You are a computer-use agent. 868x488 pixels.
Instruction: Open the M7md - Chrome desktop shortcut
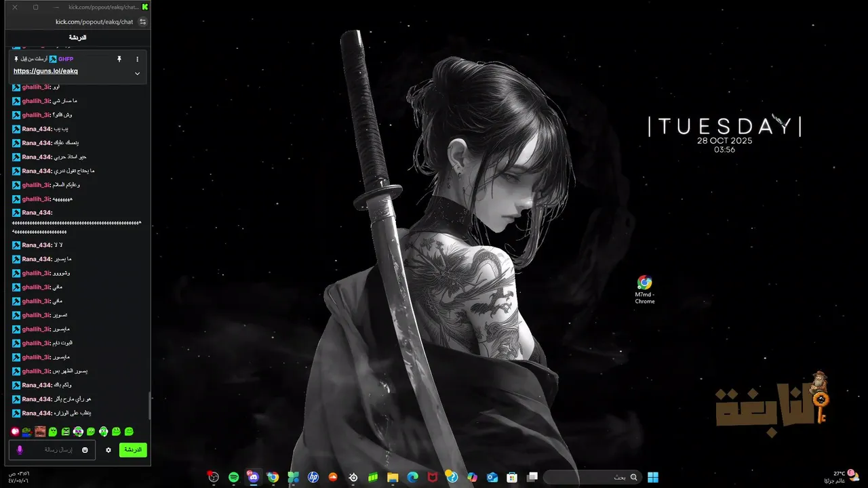pyautogui.click(x=644, y=289)
